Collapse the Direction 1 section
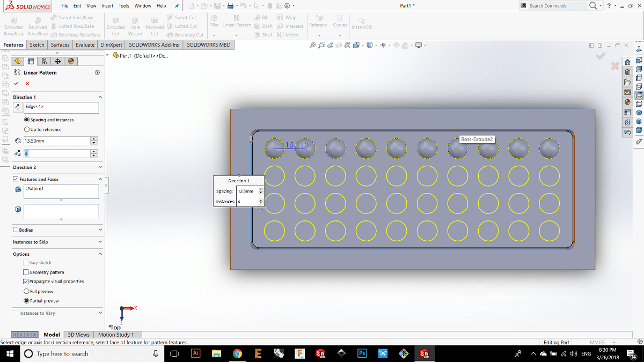The image size is (644, 362). coord(100,97)
